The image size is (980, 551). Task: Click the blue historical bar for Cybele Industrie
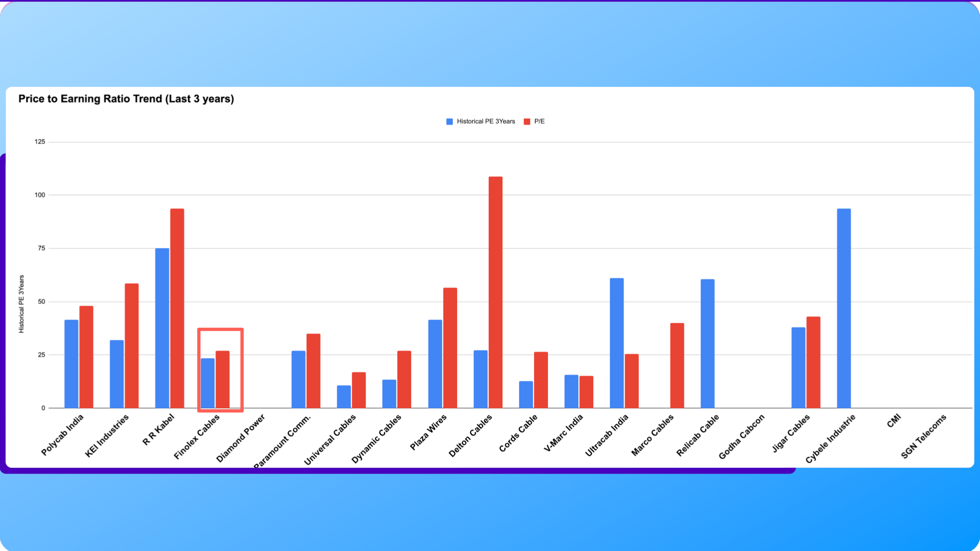844,308
